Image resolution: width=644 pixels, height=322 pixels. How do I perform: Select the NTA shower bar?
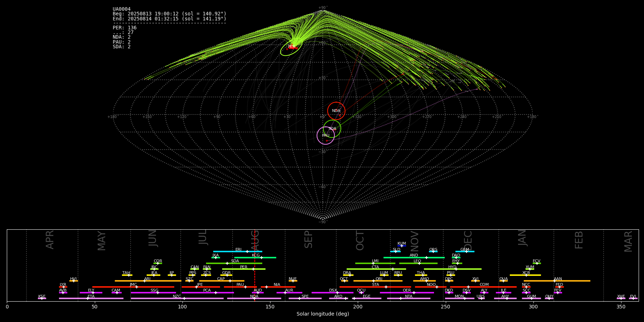(x=409, y=298)
